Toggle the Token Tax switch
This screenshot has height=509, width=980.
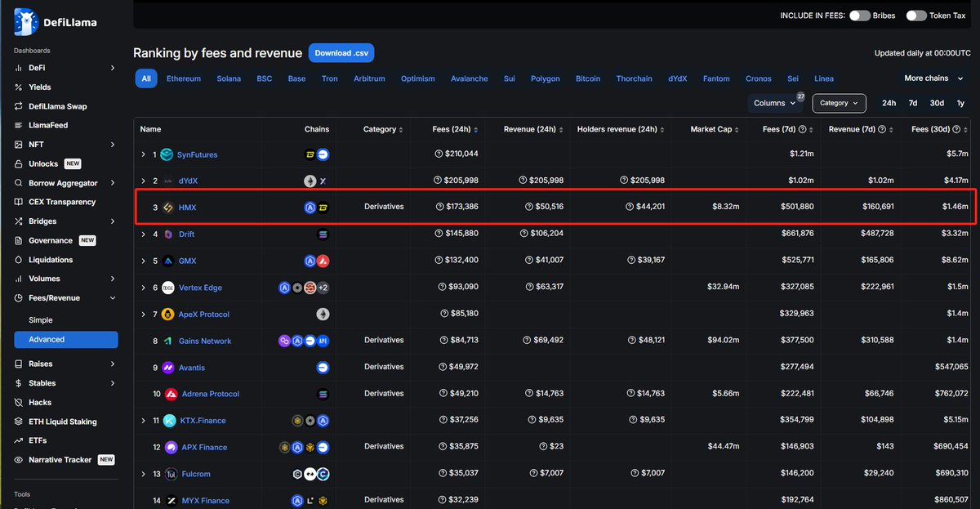tap(916, 16)
